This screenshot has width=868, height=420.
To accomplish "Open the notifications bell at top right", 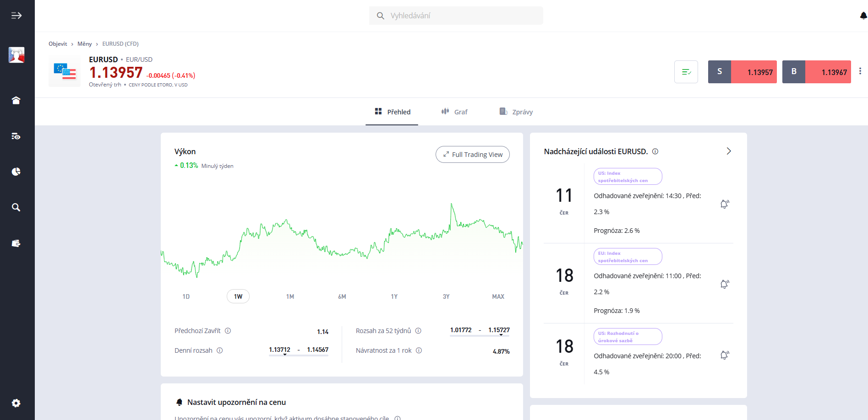I will tap(863, 16).
